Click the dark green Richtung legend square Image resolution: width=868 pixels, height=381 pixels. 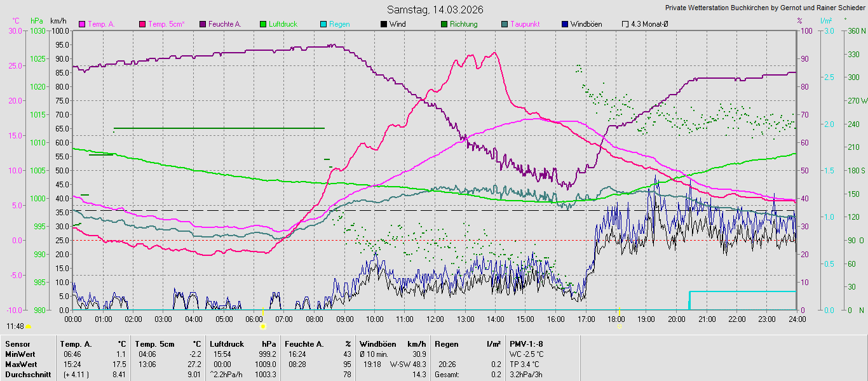[x=444, y=24]
